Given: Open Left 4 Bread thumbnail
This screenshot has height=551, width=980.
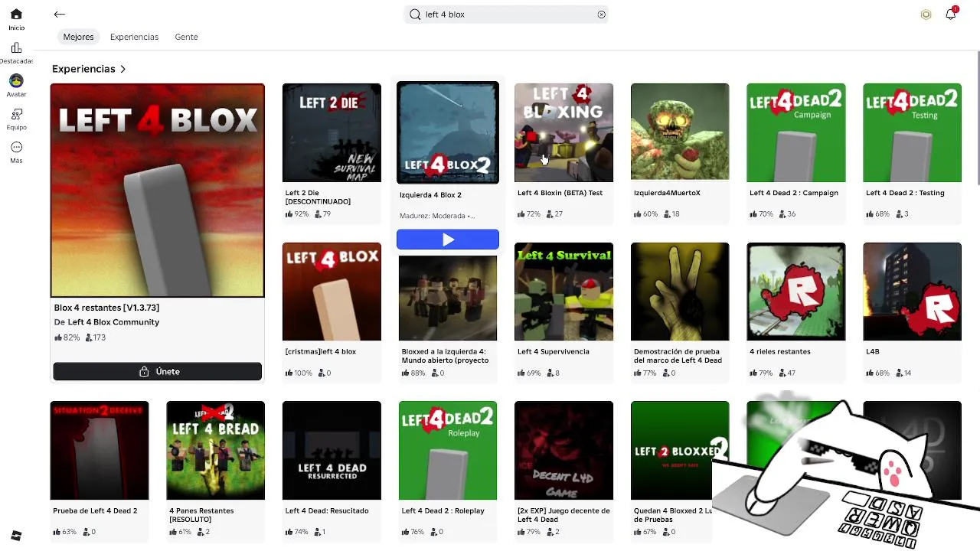Looking at the screenshot, I should click(215, 450).
